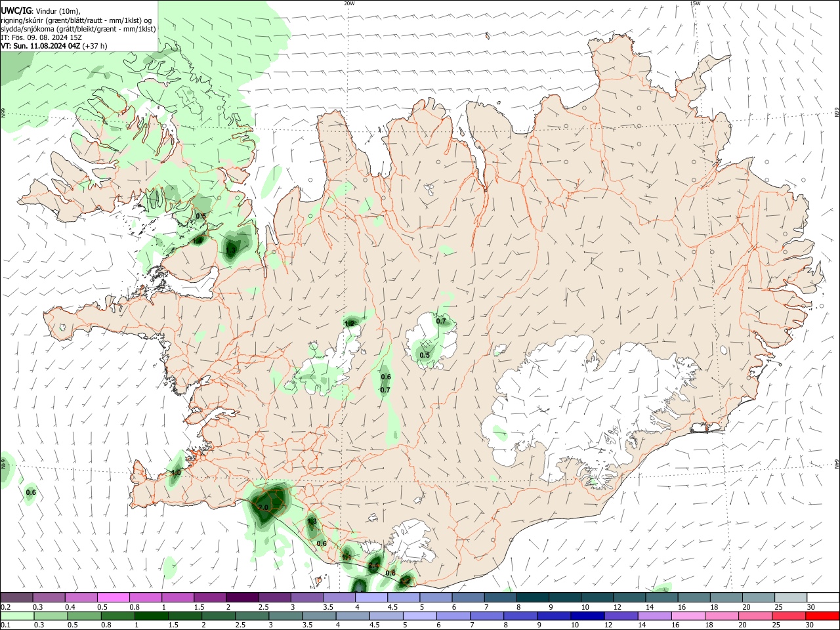Click the '15W' longitude label
Image resolution: width=840 pixels, height=630 pixels.
coord(695,3)
